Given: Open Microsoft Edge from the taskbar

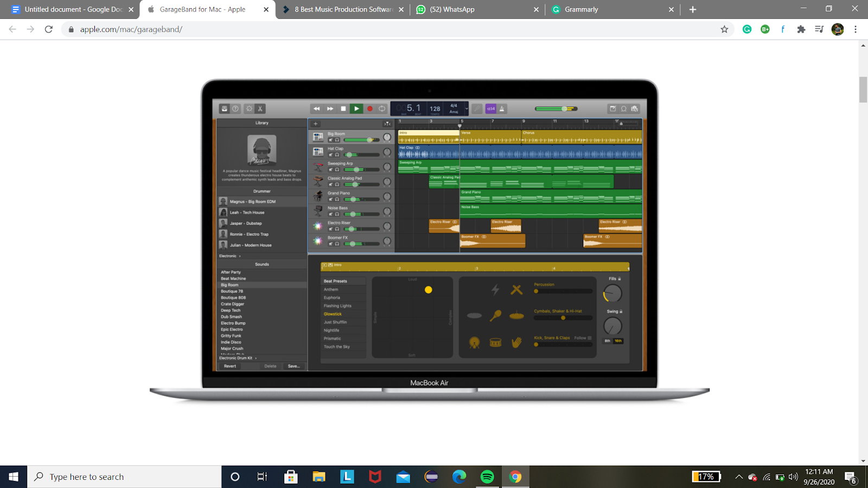Looking at the screenshot, I should point(459,477).
